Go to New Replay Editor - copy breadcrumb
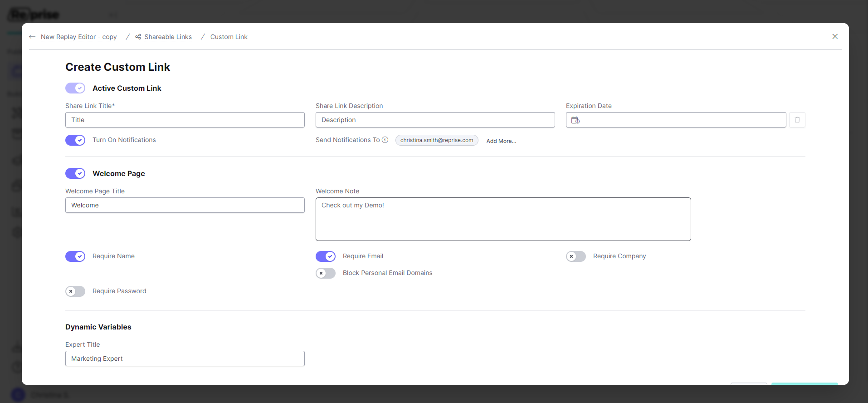Image resolution: width=868 pixels, height=403 pixels. (79, 37)
